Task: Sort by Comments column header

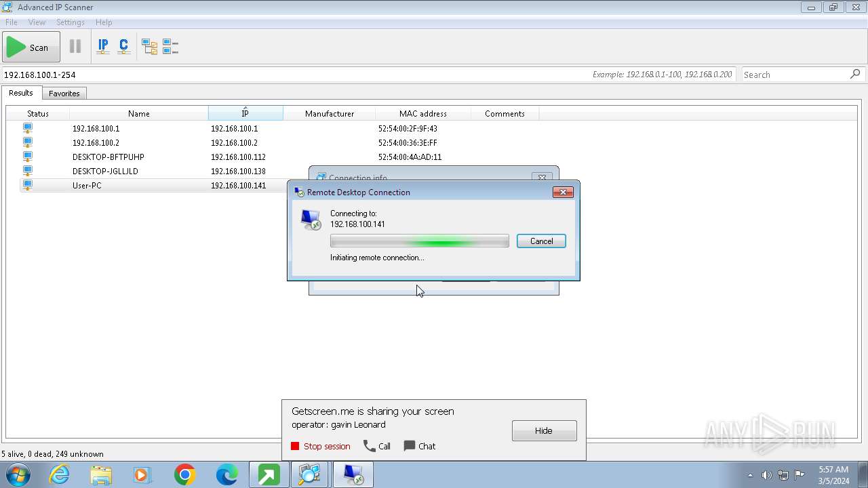Action: point(505,113)
